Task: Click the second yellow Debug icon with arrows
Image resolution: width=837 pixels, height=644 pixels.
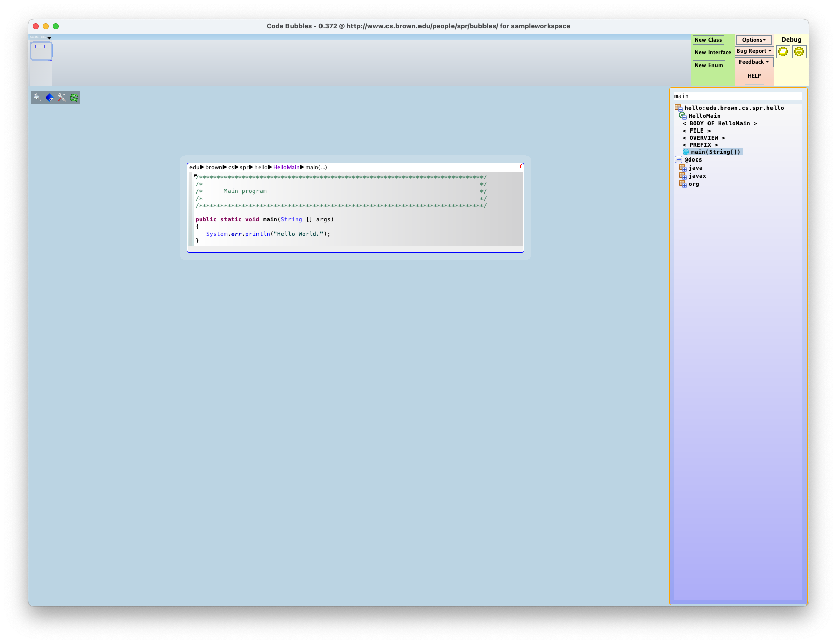Action: point(799,52)
